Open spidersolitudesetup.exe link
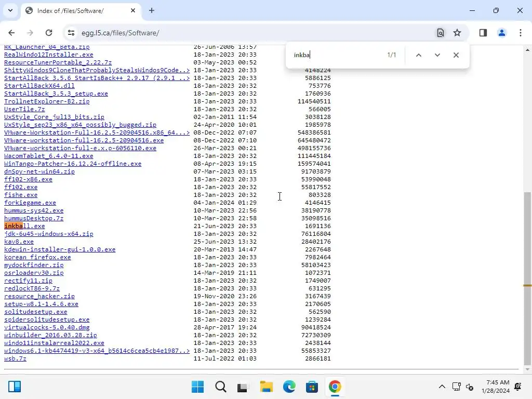 [47, 320]
